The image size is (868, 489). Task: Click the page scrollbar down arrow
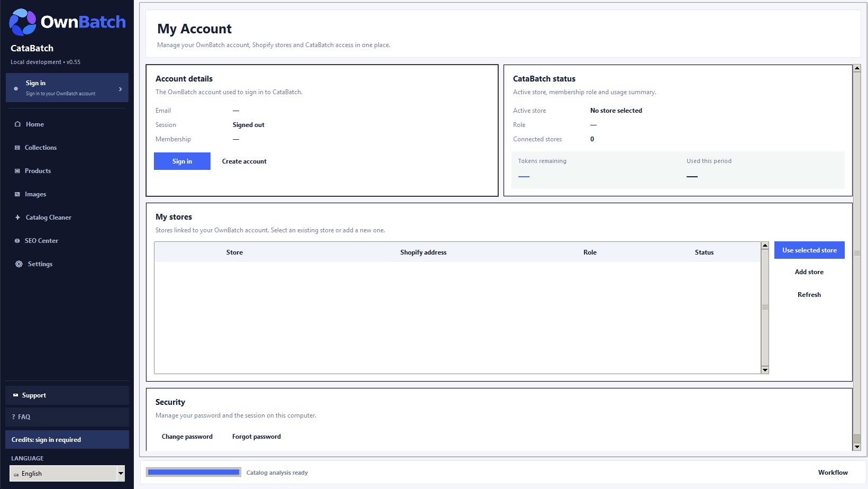pyautogui.click(x=857, y=447)
